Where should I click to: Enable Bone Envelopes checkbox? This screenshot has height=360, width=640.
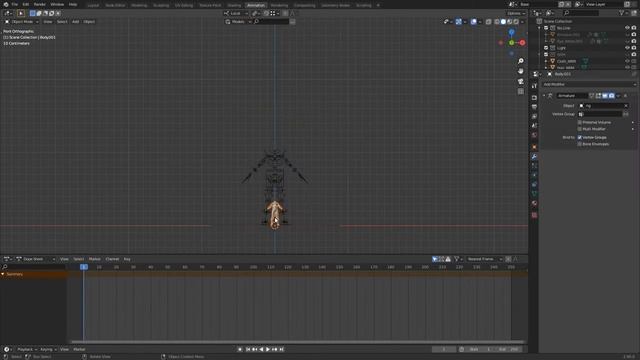[x=580, y=144]
